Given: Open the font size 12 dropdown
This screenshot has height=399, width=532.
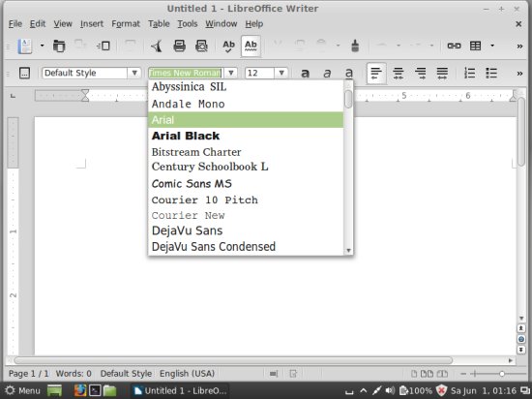Looking at the screenshot, I should (x=281, y=73).
